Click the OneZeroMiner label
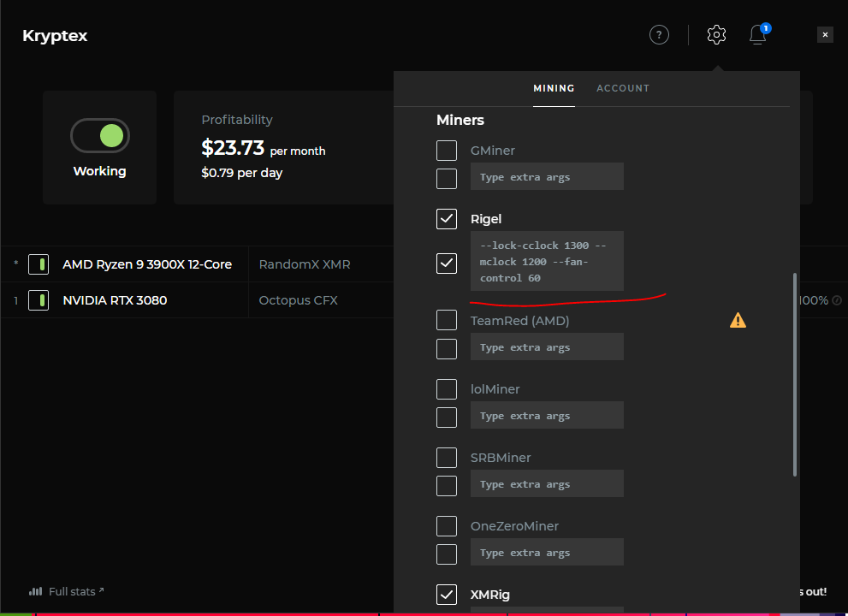Screen dimensions: 848x616 (x=514, y=525)
